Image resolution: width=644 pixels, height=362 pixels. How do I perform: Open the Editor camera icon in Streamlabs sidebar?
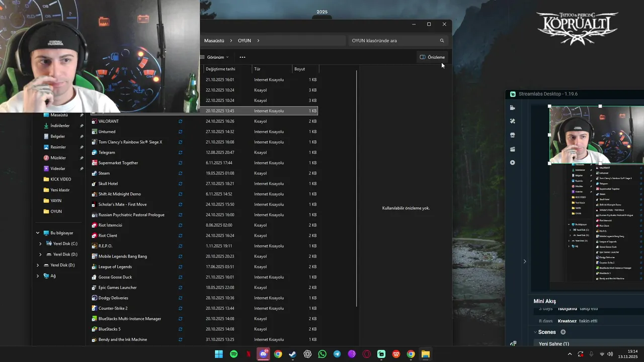(x=513, y=108)
